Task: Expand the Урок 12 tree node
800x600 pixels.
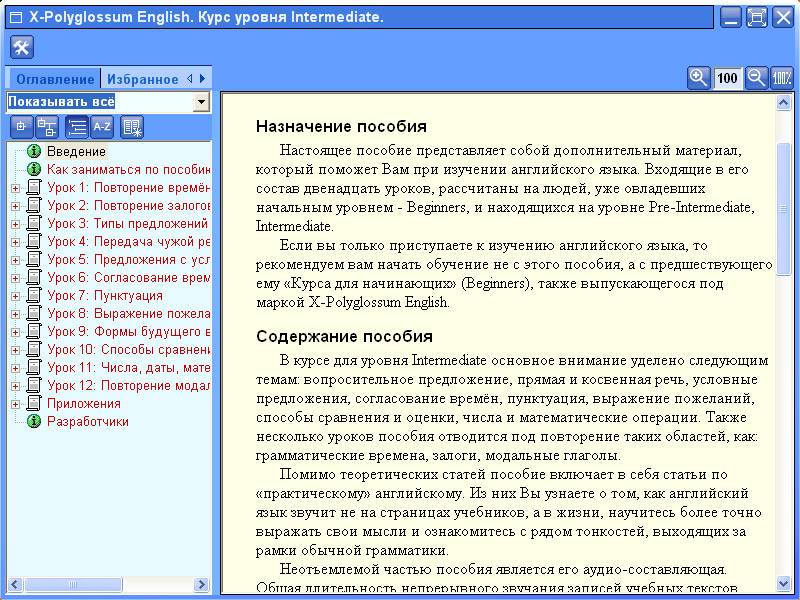Action: [15, 386]
